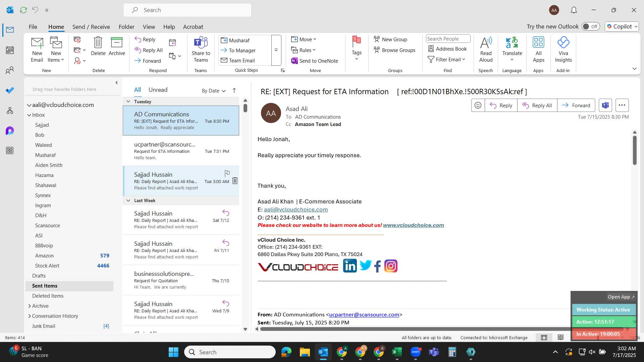Image resolution: width=644 pixels, height=362 pixels.
Task: Flag Sajjad Hussain's Tue 3:00 AM email
Action: pos(227,173)
